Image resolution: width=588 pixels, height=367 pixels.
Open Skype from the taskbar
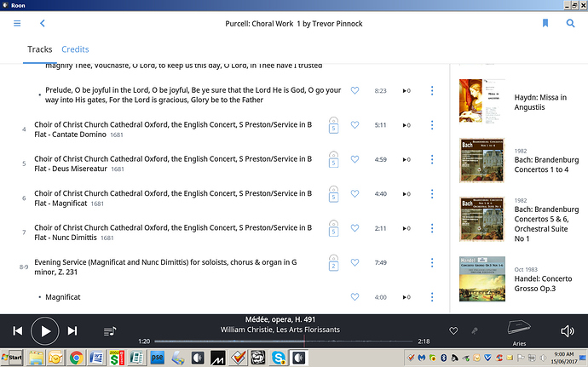click(279, 358)
